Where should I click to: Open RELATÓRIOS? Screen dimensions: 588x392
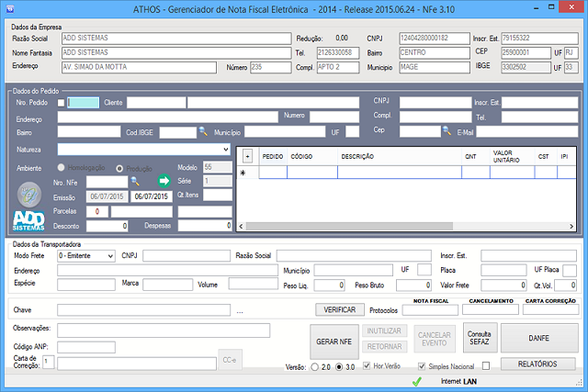tap(537, 364)
